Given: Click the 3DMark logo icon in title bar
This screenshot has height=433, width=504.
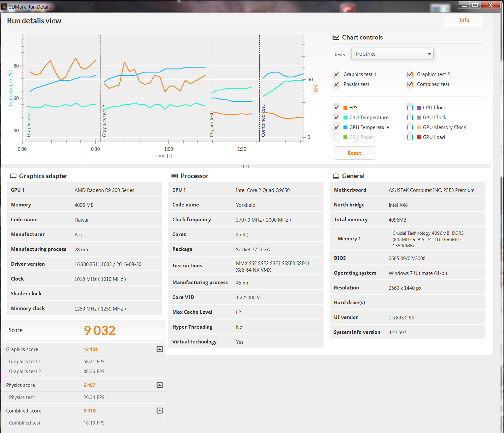Looking at the screenshot, I should [x=4, y=7].
